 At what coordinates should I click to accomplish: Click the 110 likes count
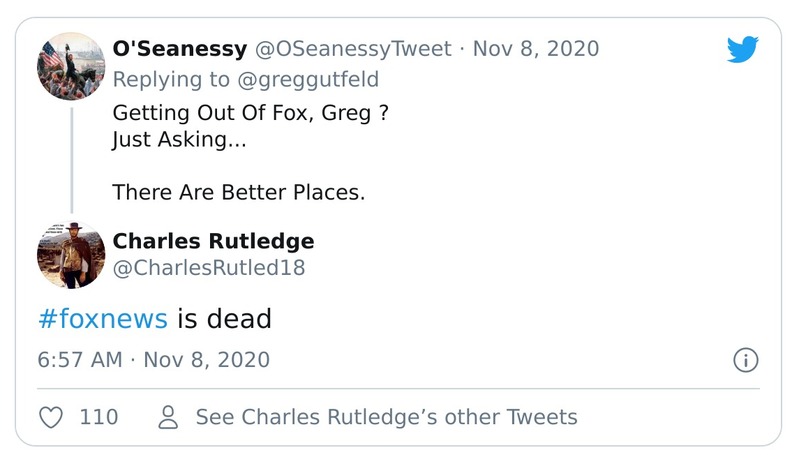click(98, 417)
